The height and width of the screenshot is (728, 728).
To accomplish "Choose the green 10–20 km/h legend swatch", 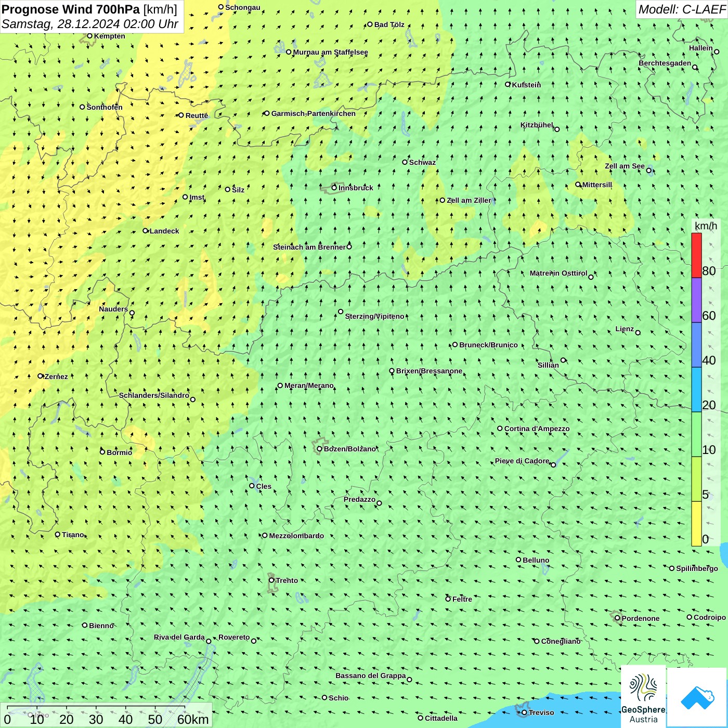I will [696, 435].
